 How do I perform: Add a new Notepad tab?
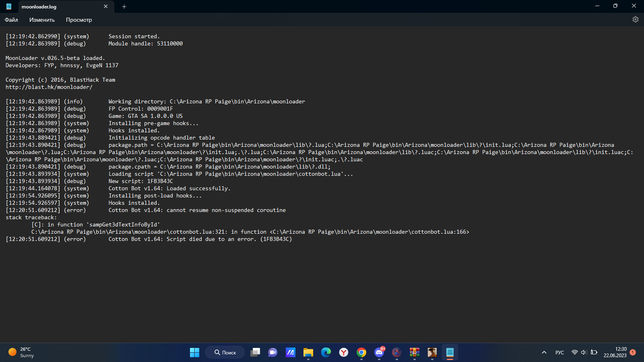[124, 6]
